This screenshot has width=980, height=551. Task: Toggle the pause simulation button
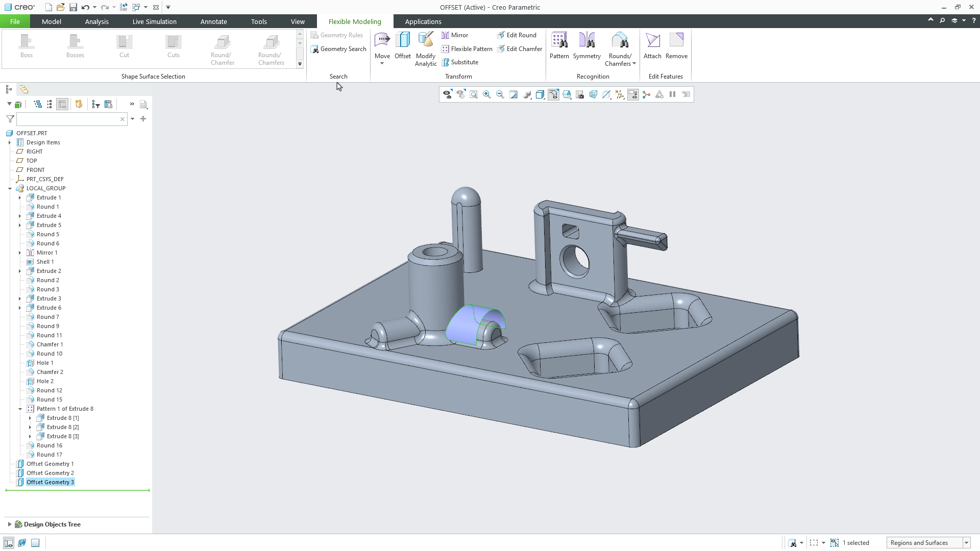[673, 94]
